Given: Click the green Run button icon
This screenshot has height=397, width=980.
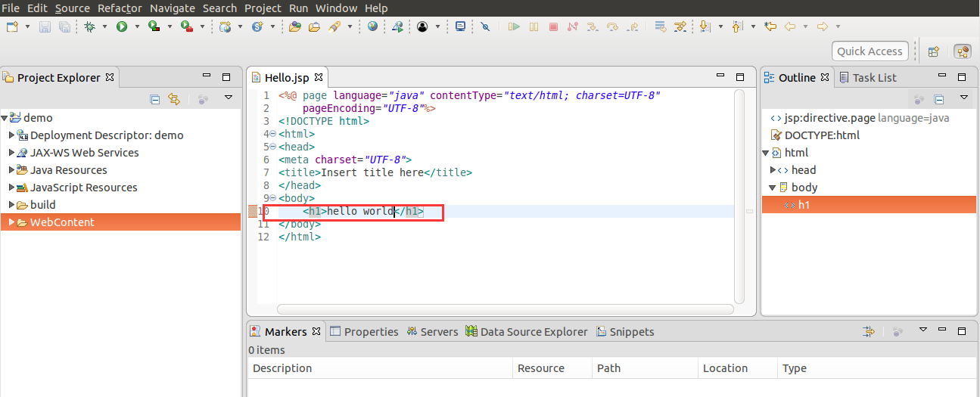Looking at the screenshot, I should pos(122,26).
